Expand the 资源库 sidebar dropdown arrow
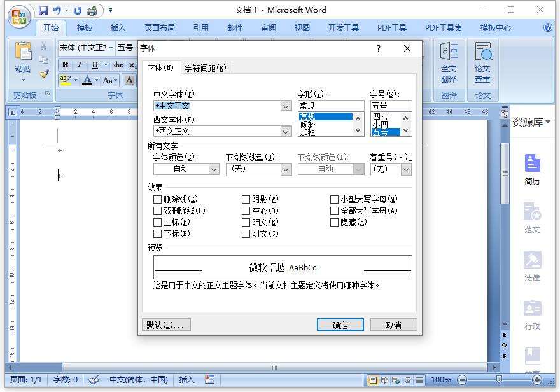 click(x=547, y=122)
